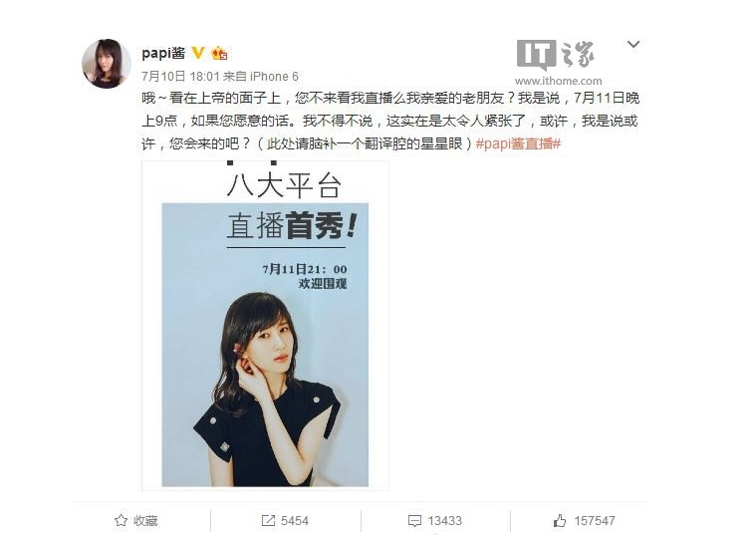This screenshot has height=540, width=756.
Task: Open the 5454 reposts count
Action: pyautogui.click(x=295, y=521)
